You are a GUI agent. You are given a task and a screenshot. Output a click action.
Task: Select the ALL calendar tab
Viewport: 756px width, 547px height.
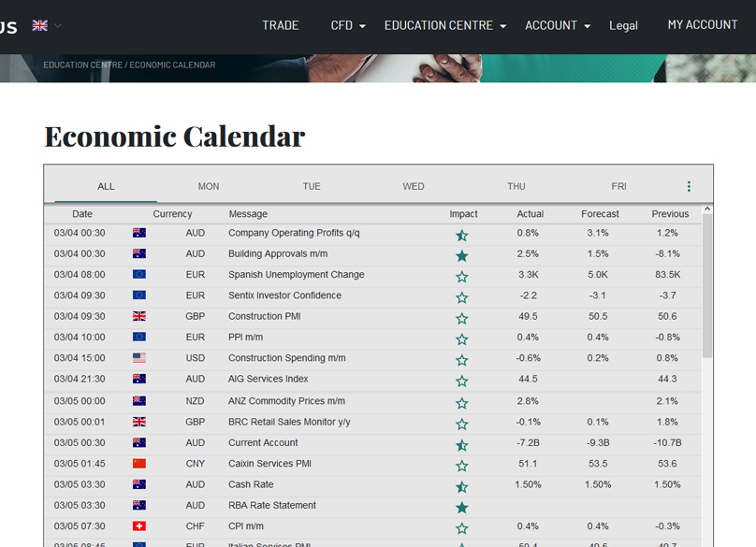pyautogui.click(x=106, y=186)
